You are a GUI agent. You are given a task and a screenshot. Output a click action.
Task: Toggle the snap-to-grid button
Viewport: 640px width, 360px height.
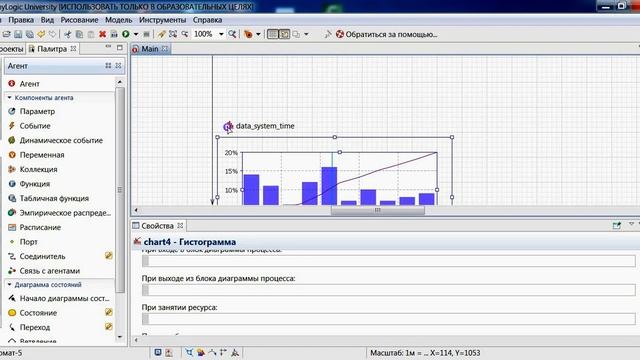tap(284, 34)
